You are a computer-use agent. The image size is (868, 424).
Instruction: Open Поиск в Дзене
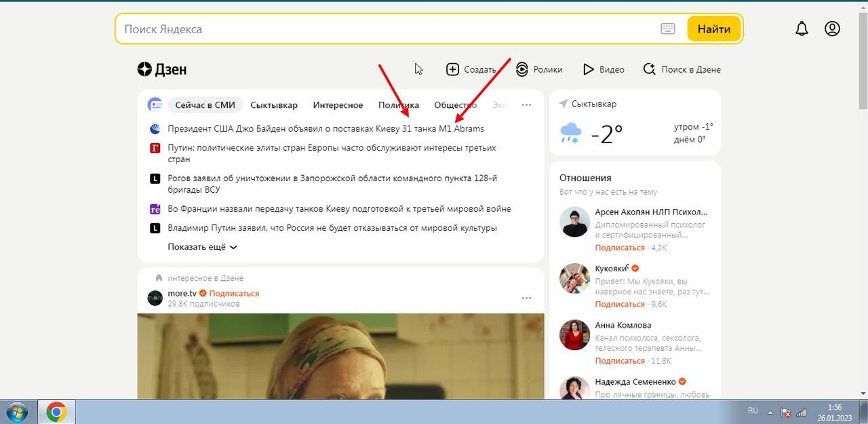(682, 69)
